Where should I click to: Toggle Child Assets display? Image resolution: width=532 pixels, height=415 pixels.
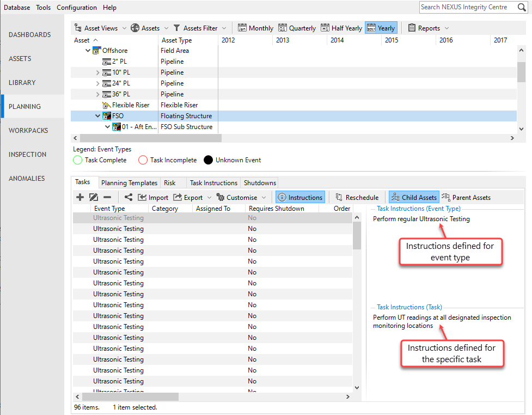point(414,197)
